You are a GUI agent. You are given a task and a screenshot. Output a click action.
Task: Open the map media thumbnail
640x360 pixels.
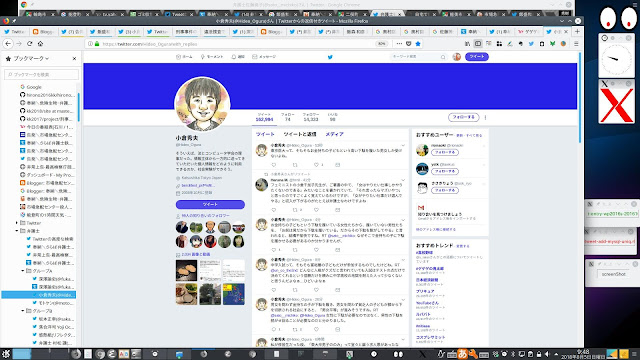click(x=234, y=294)
